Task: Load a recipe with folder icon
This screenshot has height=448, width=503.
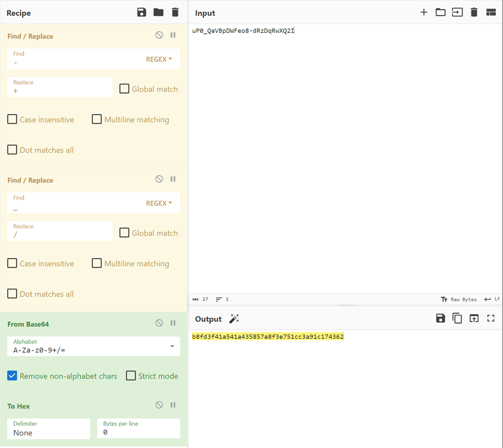Action: 158,12
